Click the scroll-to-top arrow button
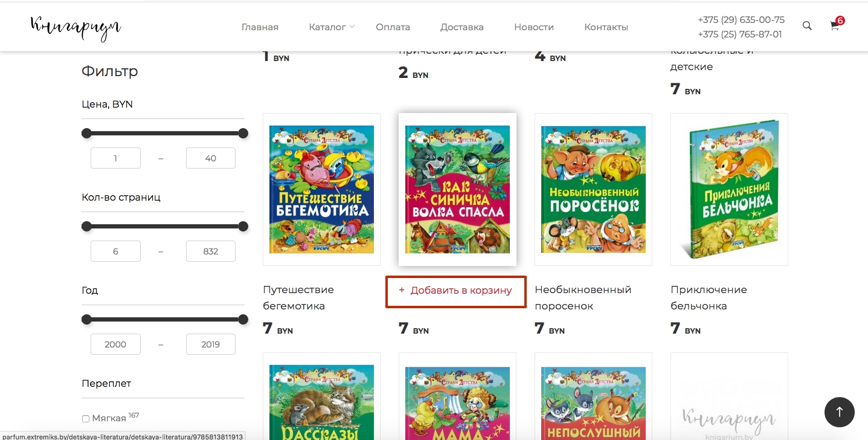 (839, 412)
